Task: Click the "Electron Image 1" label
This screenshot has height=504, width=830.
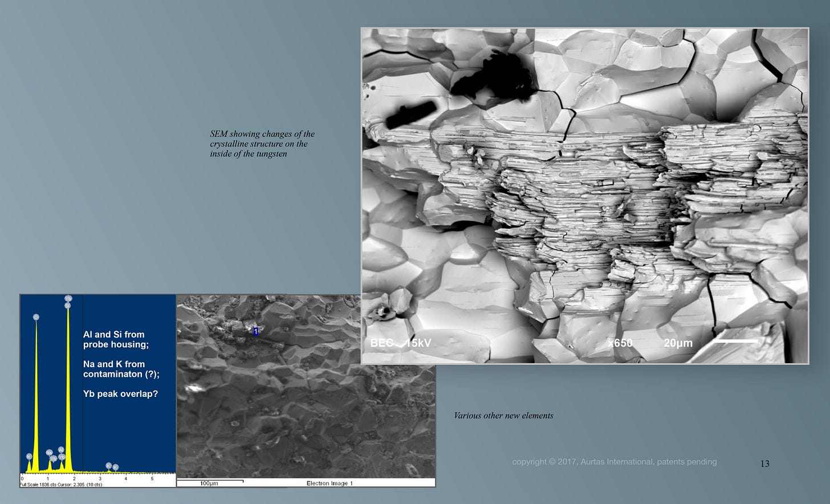Action: coord(329,483)
